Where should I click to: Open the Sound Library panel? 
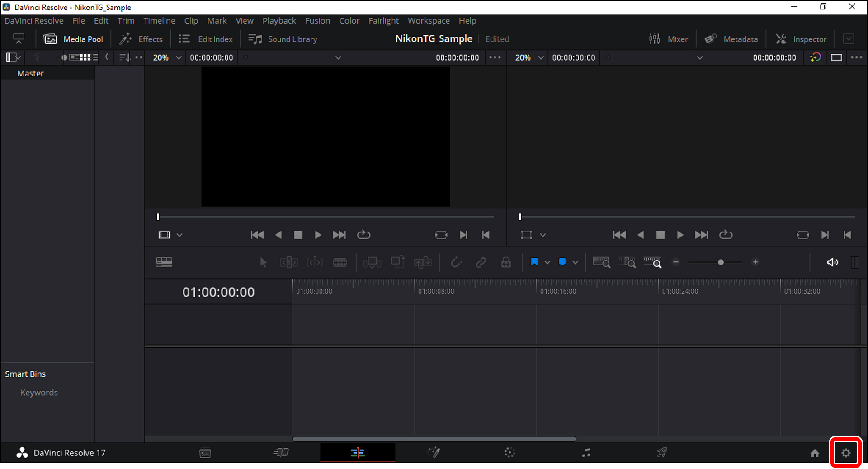coord(282,39)
